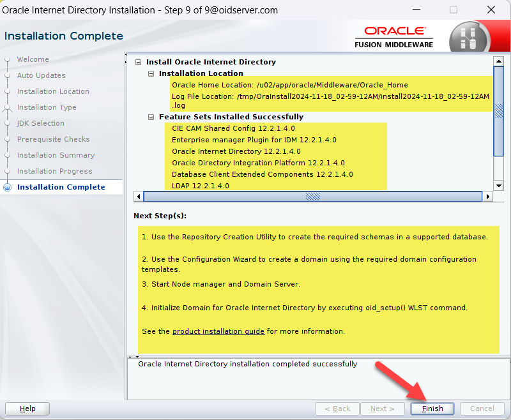Click Enterprise manager Plugin for IDM entry
The height and width of the screenshot is (420, 511).
click(x=254, y=140)
